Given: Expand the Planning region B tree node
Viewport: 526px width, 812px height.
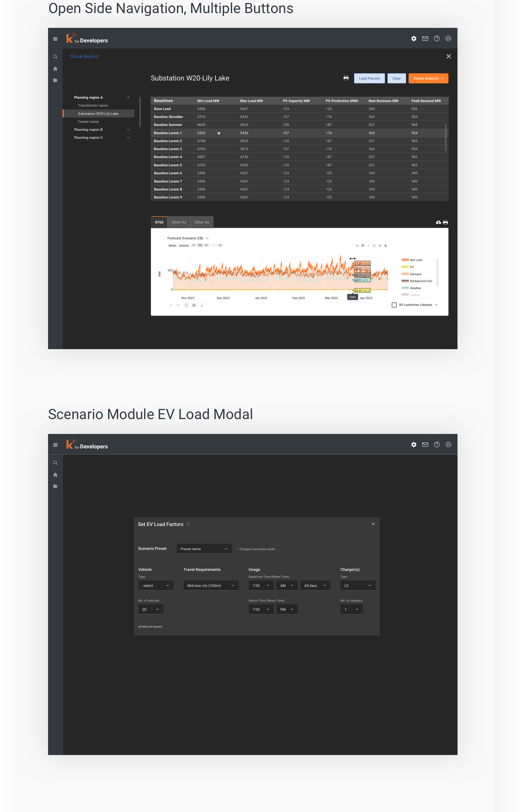Looking at the screenshot, I should [x=128, y=130].
